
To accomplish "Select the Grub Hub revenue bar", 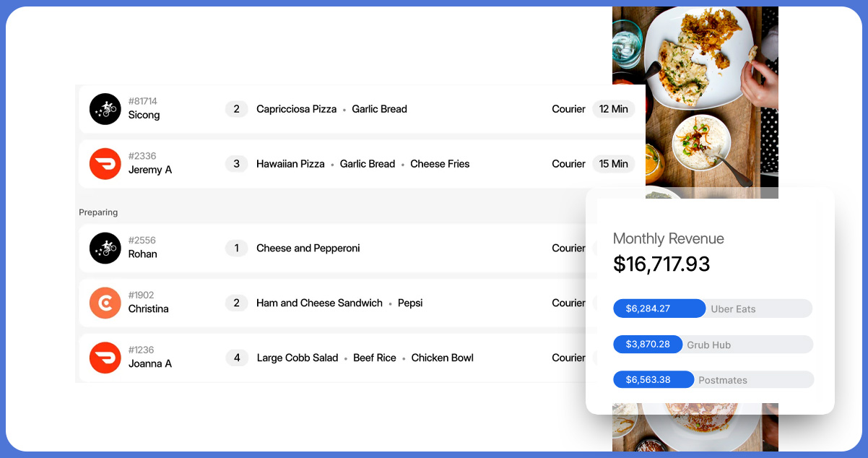I will coord(712,345).
